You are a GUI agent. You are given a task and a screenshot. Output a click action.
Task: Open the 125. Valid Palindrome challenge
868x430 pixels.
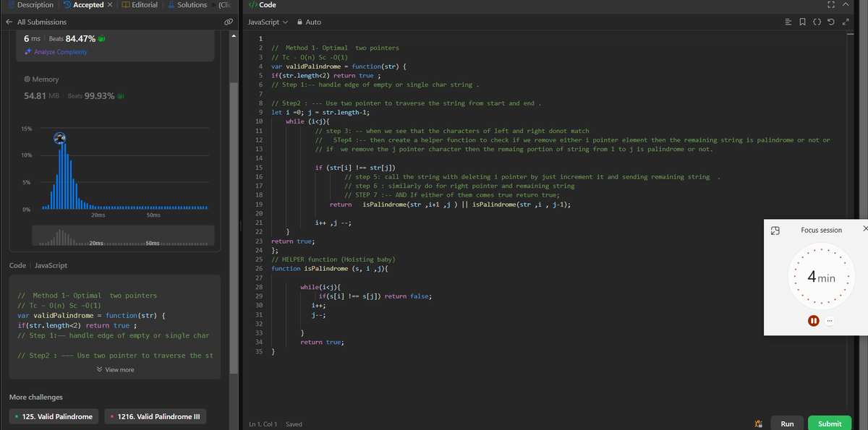tap(54, 417)
